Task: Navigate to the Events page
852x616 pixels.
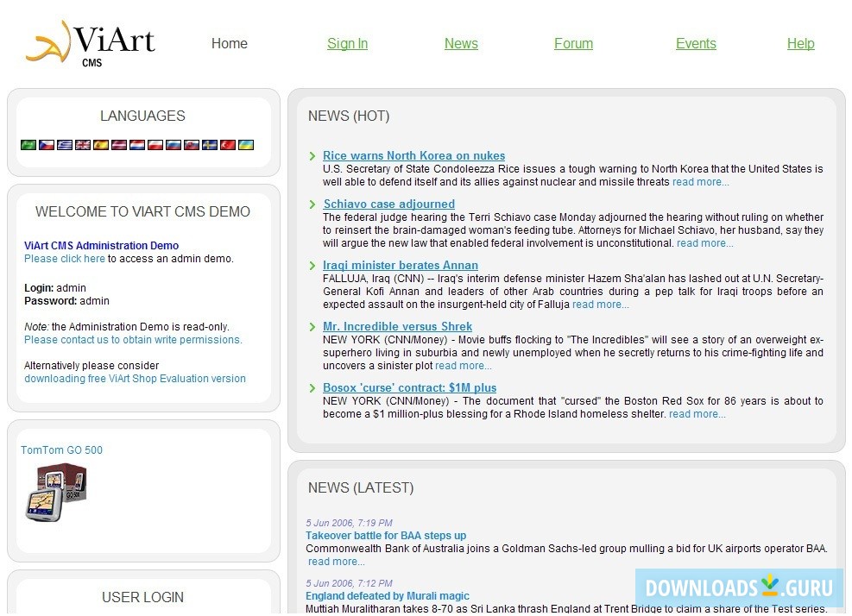Action: coord(696,43)
